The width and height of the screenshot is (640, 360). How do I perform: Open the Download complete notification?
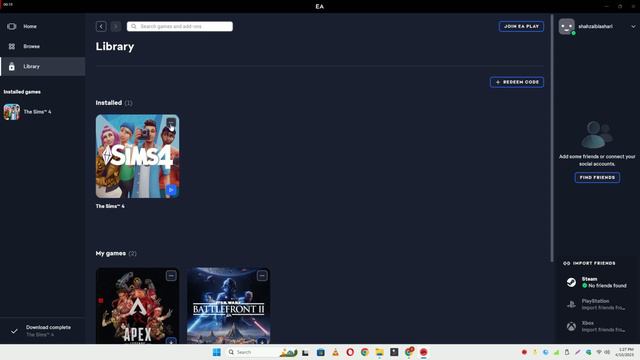coord(42,331)
